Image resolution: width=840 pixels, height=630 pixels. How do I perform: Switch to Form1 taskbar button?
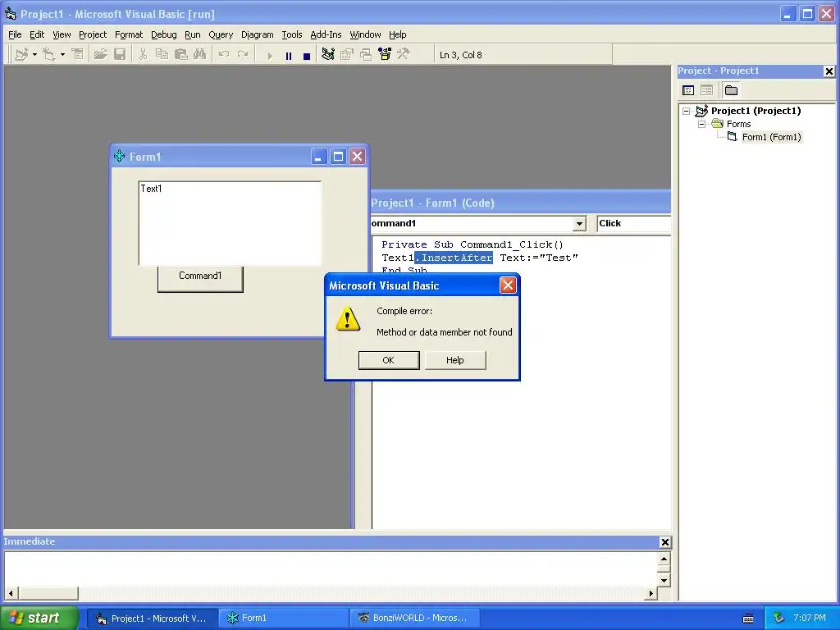tap(283, 619)
